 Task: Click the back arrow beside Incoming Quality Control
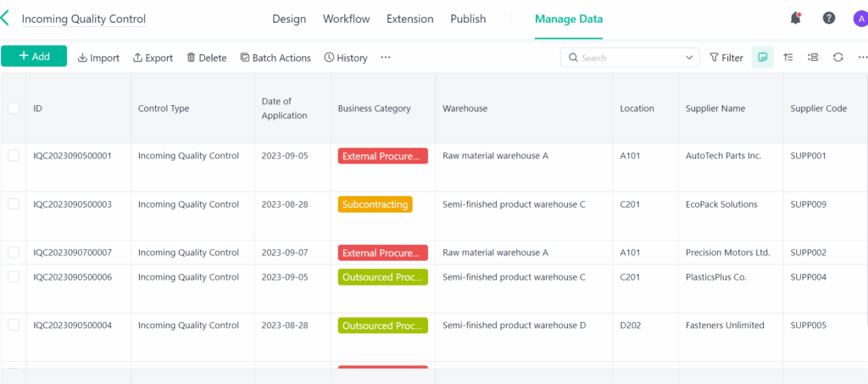tap(6, 18)
